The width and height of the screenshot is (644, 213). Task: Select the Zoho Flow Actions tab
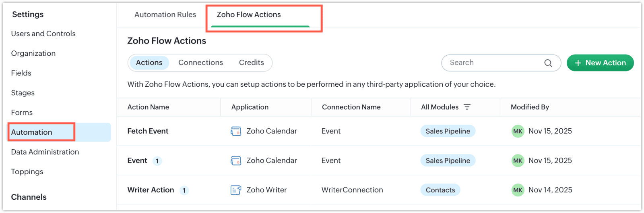[249, 15]
